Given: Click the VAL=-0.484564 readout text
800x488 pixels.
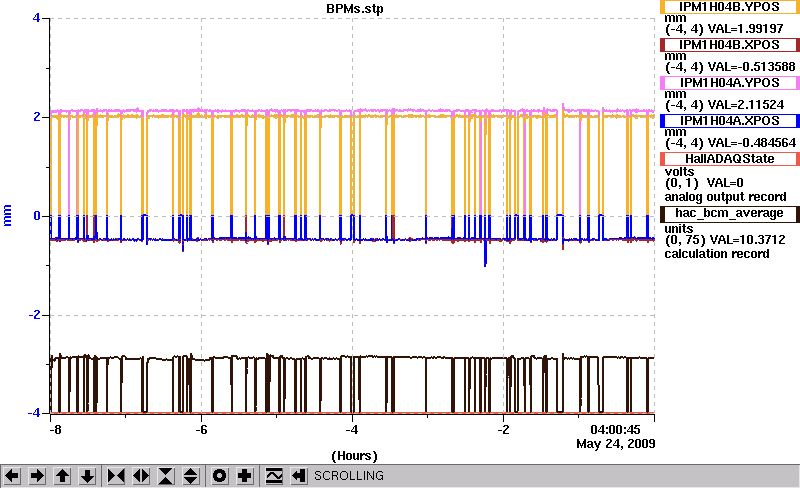Looking at the screenshot, I should point(751,143).
